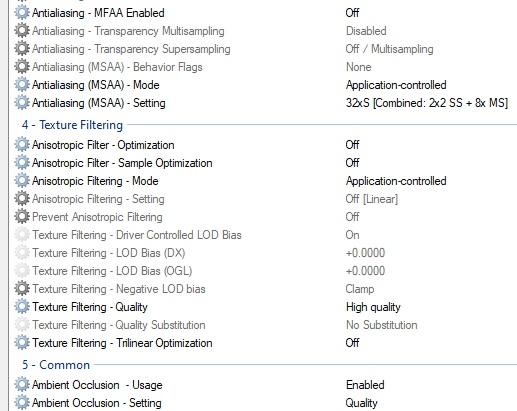Collapse the 5 - Common section header

point(56,365)
